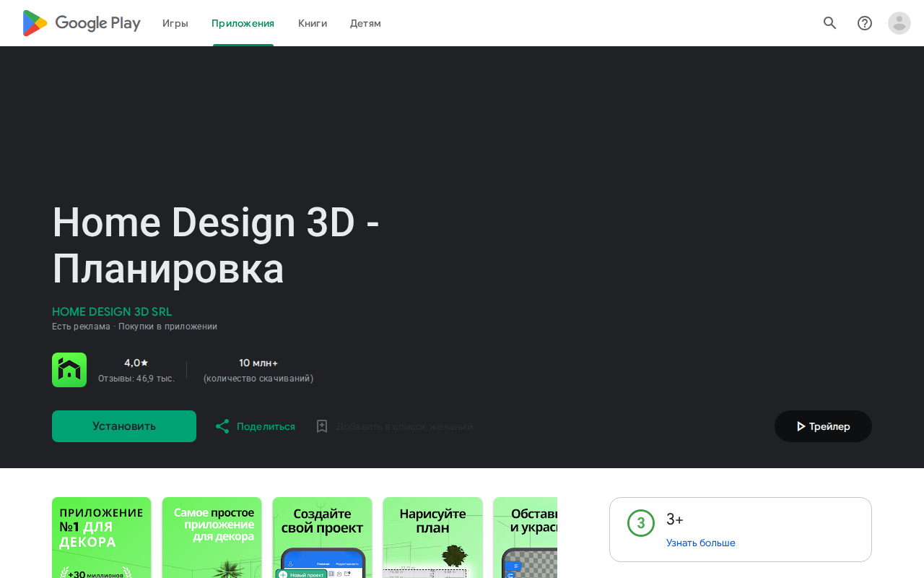Open the account avatar menu
This screenshot has height=578, width=924.
click(x=899, y=23)
